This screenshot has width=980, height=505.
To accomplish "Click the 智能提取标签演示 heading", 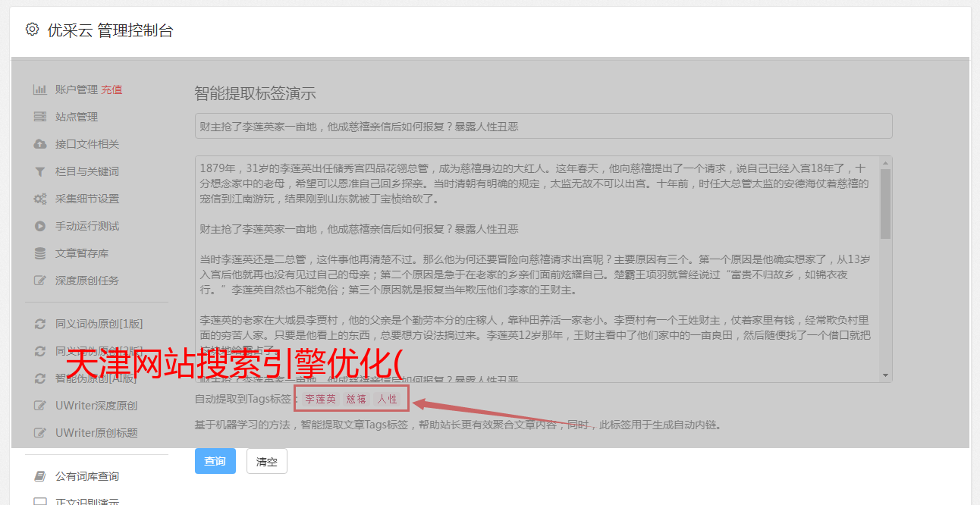I will pyautogui.click(x=255, y=94).
